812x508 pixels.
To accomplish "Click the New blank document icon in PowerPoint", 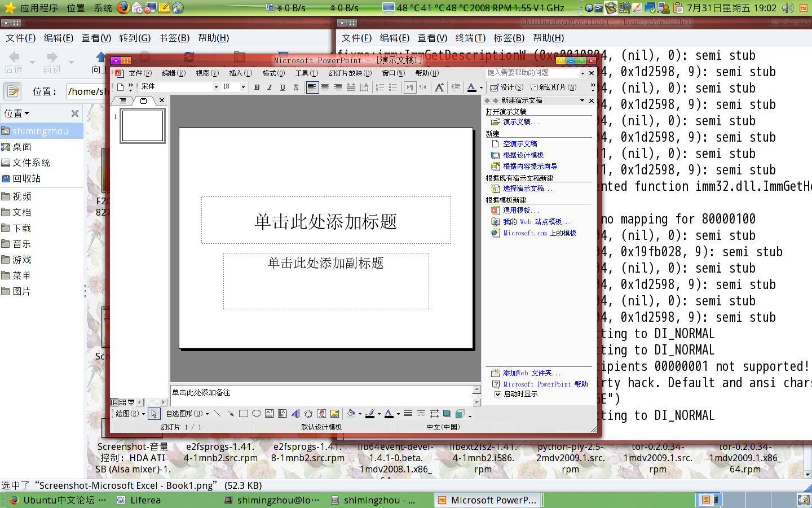I will [120, 87].
